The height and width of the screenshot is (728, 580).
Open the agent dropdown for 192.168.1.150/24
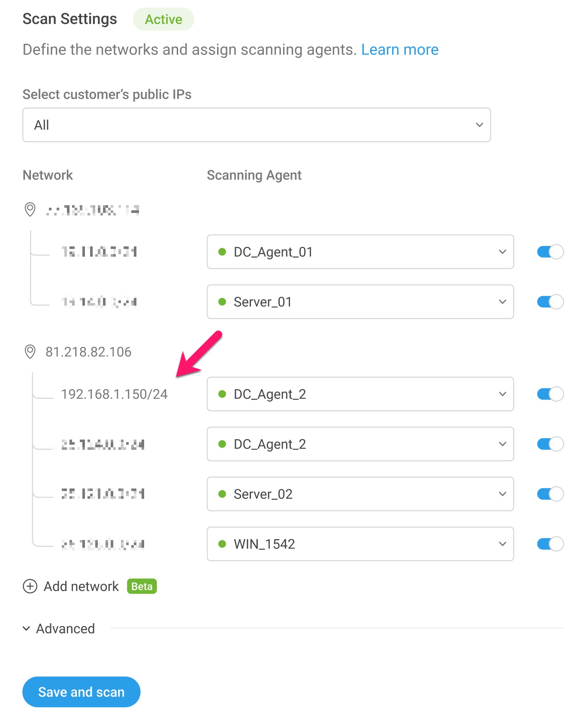360,394
